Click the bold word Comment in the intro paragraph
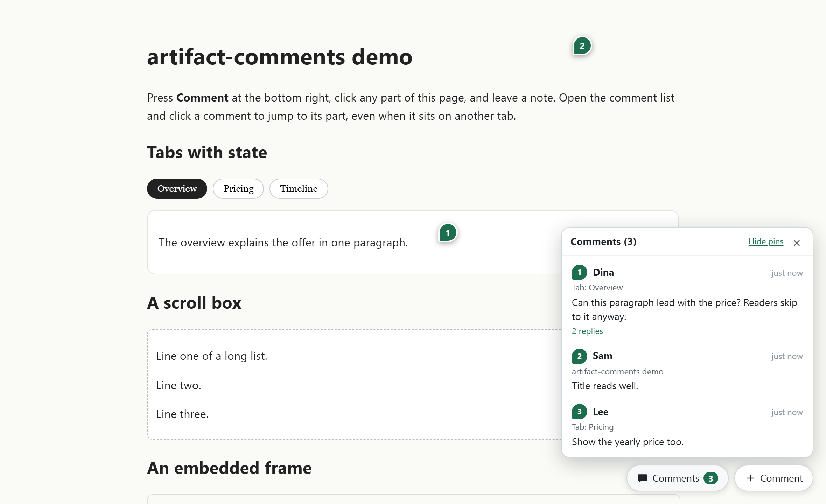This screenshot has height=504, width=826. pyautogui.click(x=202, y=98)
